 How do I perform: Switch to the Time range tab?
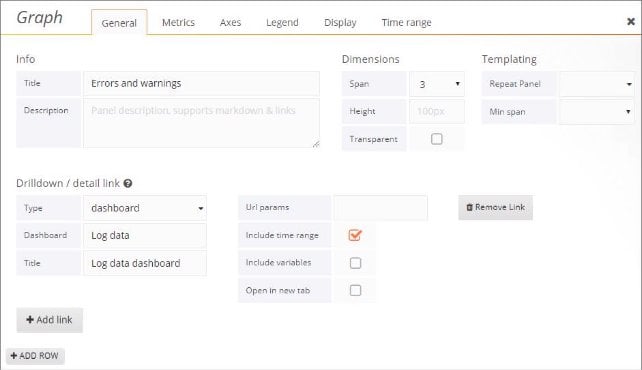pos(406,23)
